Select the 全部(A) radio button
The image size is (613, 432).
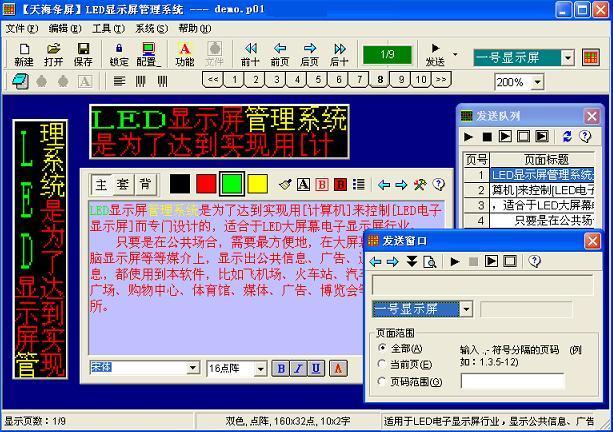382,349
